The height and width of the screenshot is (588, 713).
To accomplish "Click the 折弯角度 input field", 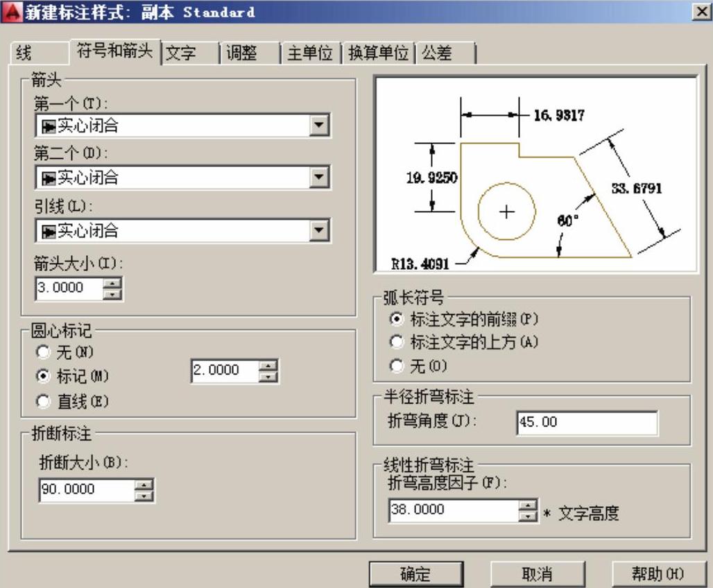I will (x=587, y=422).
